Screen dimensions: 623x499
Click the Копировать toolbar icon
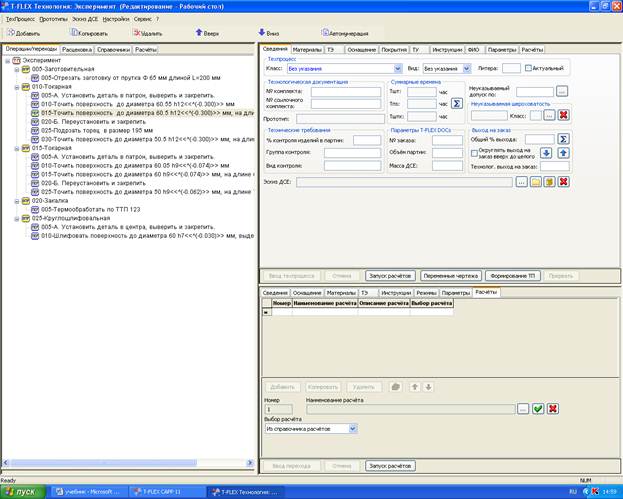(74, 33)
